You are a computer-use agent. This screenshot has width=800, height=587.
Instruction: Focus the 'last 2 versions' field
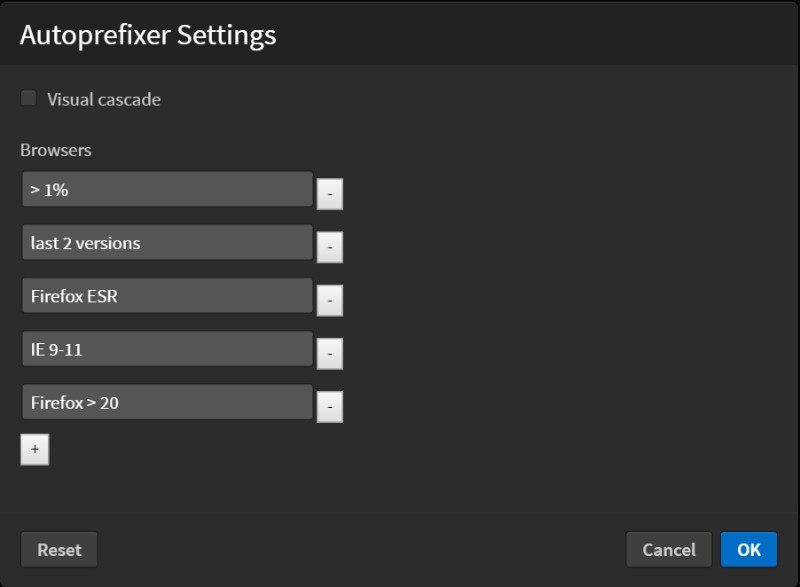pos(167,243)
